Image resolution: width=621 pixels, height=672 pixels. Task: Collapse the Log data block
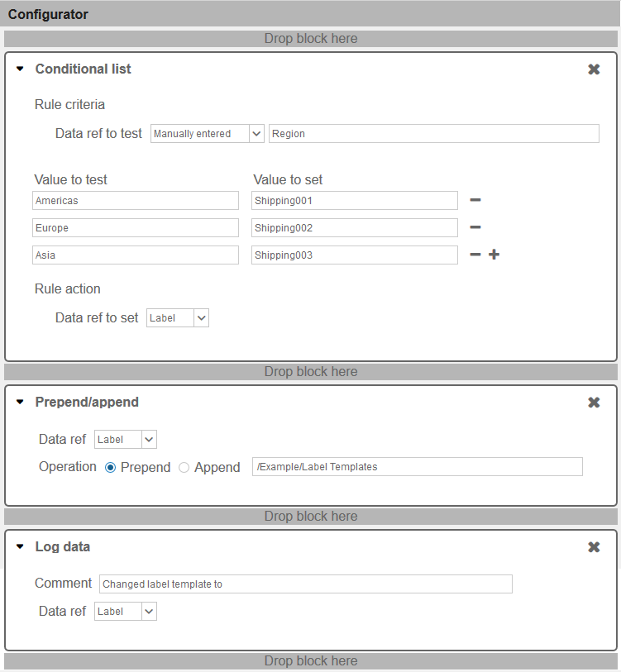pos(21,547)
